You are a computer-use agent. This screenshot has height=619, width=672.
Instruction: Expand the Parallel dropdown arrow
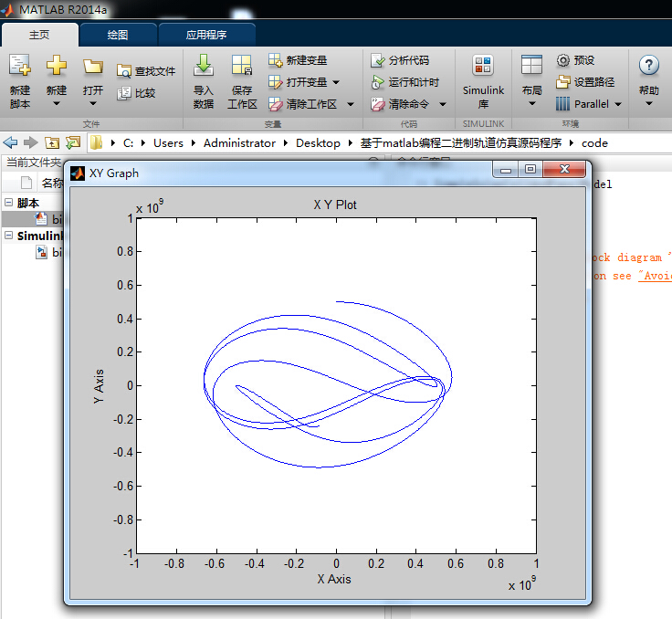point(618,104)
